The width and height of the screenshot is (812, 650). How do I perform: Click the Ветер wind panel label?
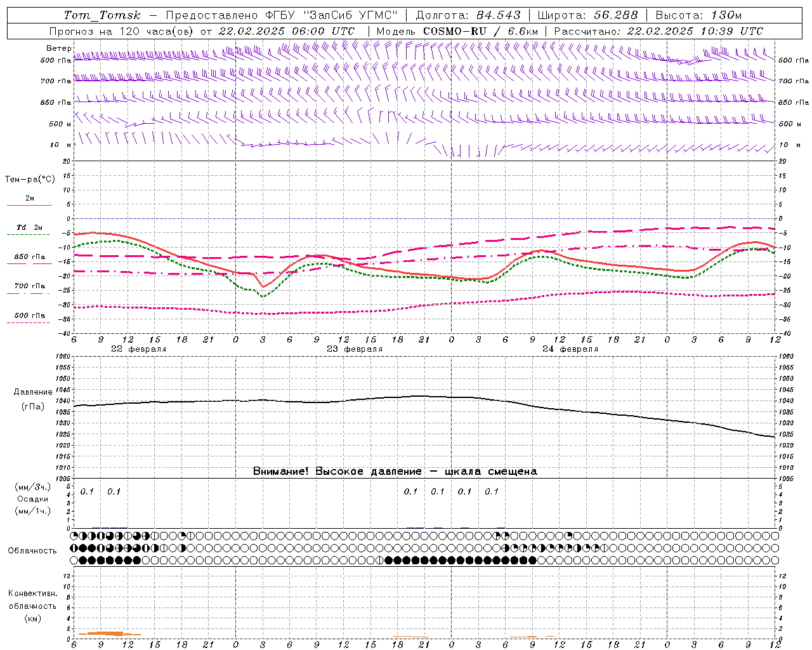point(58,48)
